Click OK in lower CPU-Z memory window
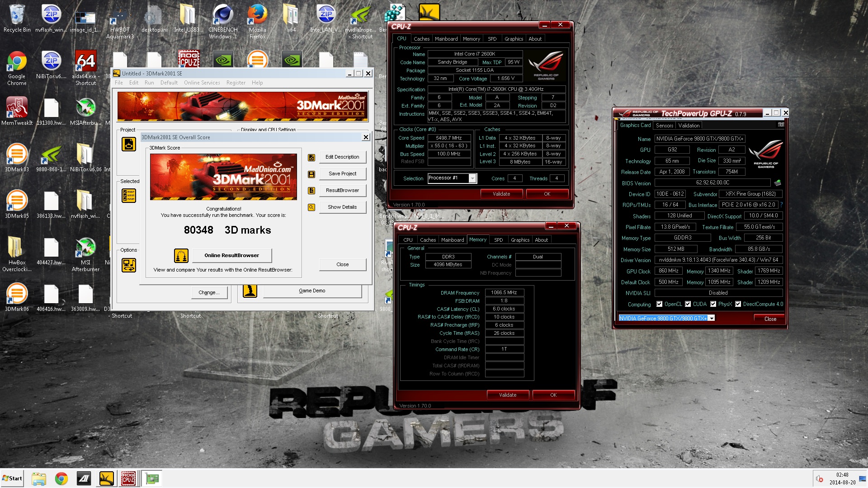The image size is (868, 488). 553,395
